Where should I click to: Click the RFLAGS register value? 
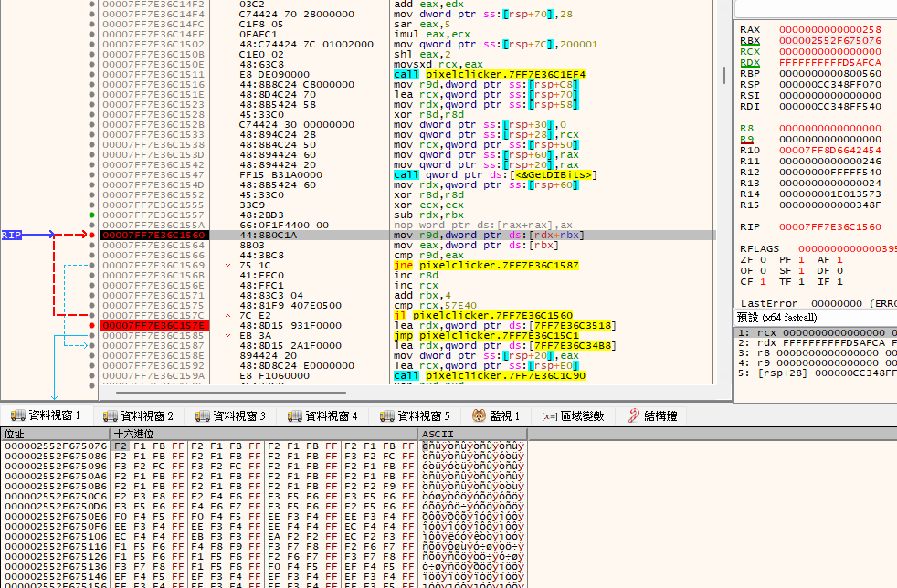[848, 249]
